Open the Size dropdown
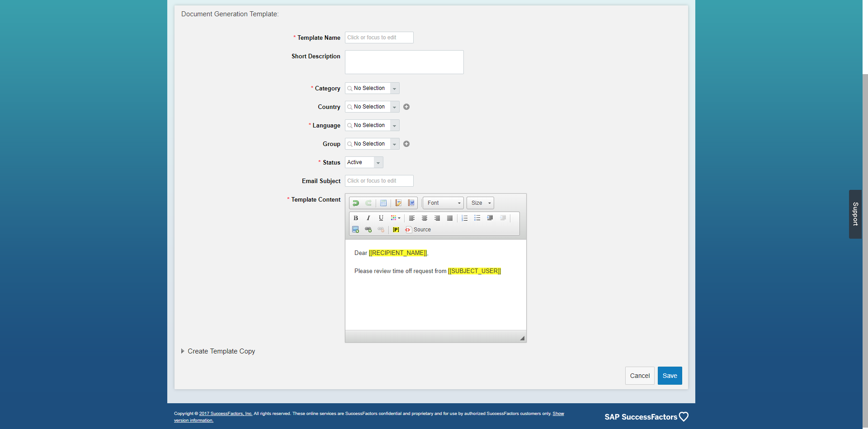Viewport: 868px width, 429px height. [481, 203]
